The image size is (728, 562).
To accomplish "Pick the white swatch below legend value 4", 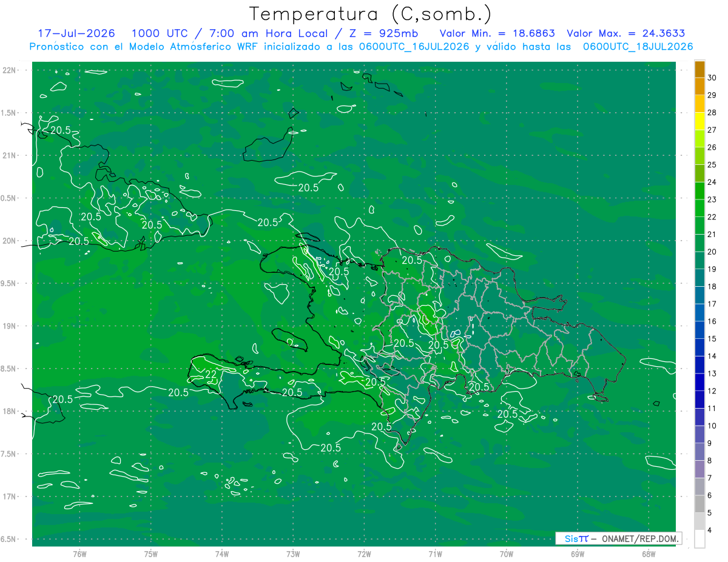I will pos(700,539).
